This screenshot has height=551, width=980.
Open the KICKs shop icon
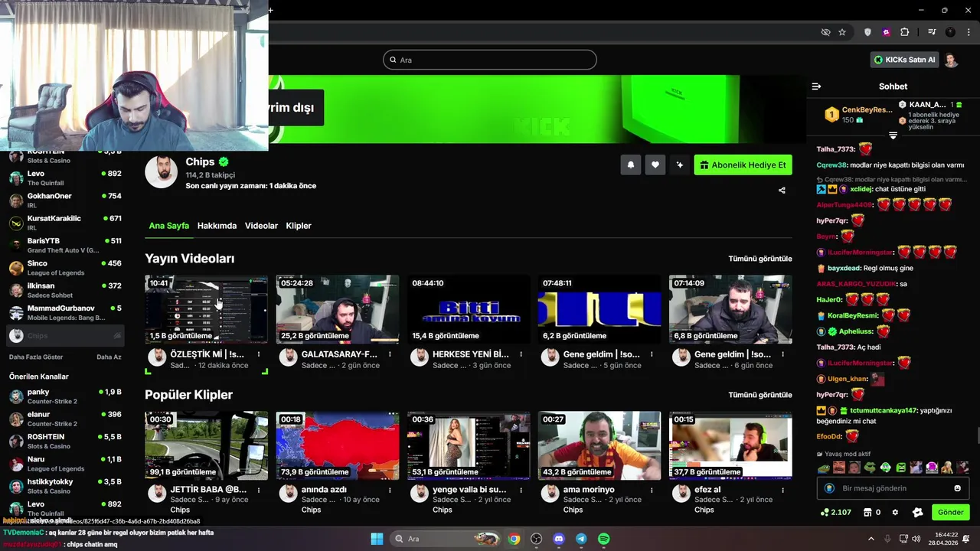(867, 512)
